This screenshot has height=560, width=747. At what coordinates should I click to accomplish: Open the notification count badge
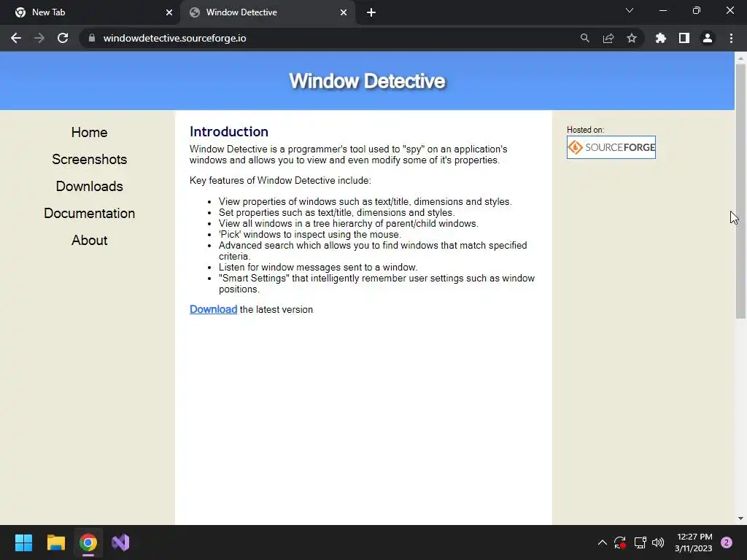pyautogui.click(x=727, y=542)
